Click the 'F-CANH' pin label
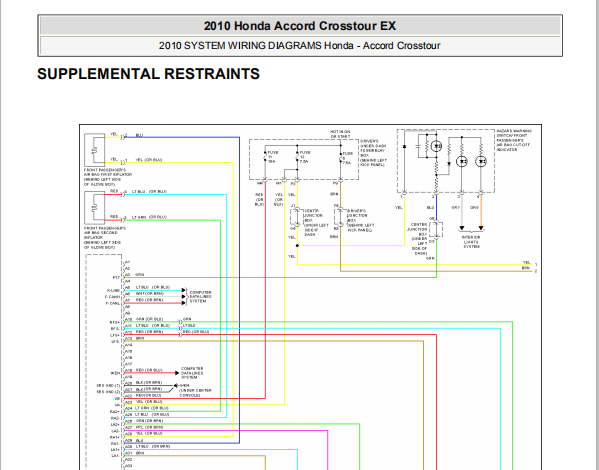Image resolution: width=599 pixels, height=470 pixels. click(113, 297)
